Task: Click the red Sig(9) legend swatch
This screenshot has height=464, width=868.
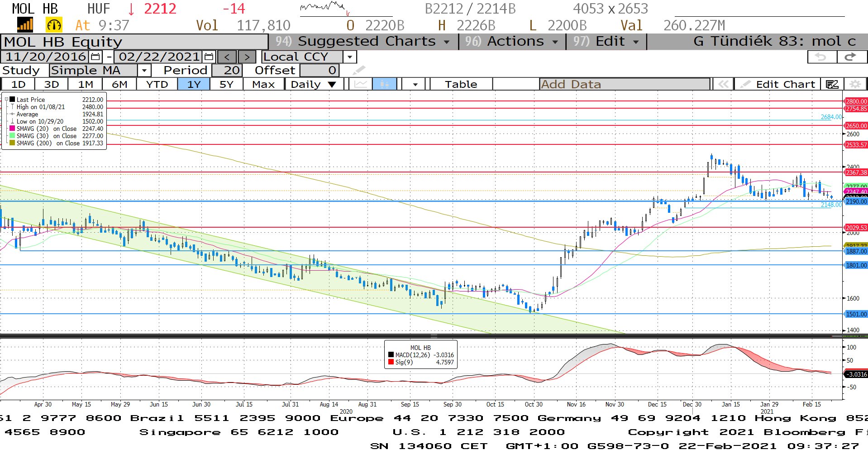Action: point(391,362)
